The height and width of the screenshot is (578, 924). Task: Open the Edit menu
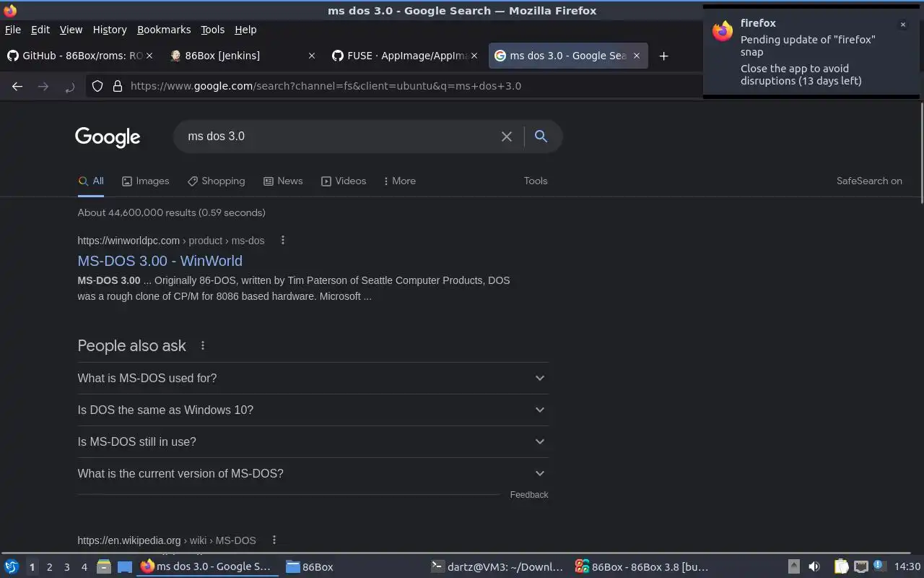coord(40,30)
